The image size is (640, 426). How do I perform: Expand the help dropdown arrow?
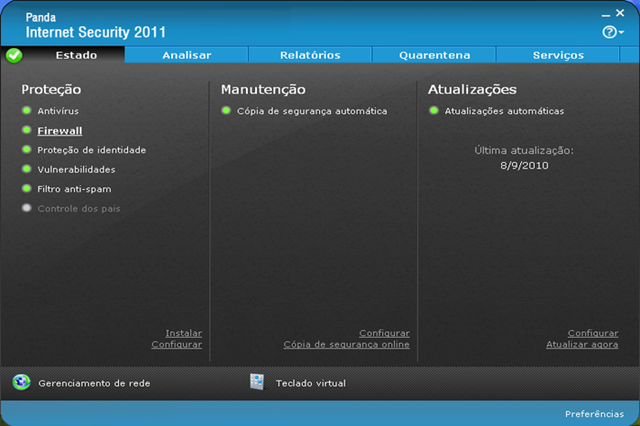coord(621,32)
